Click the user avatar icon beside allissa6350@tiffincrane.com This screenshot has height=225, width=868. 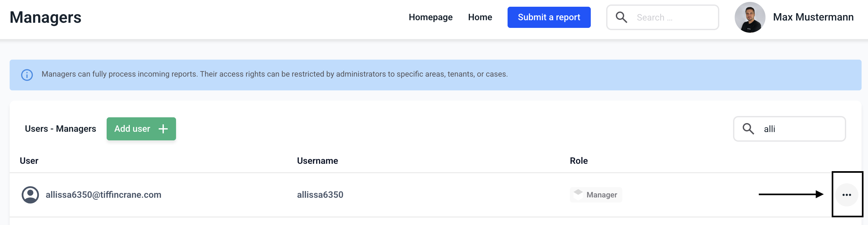pyautogui.click(x=30, y=195)
